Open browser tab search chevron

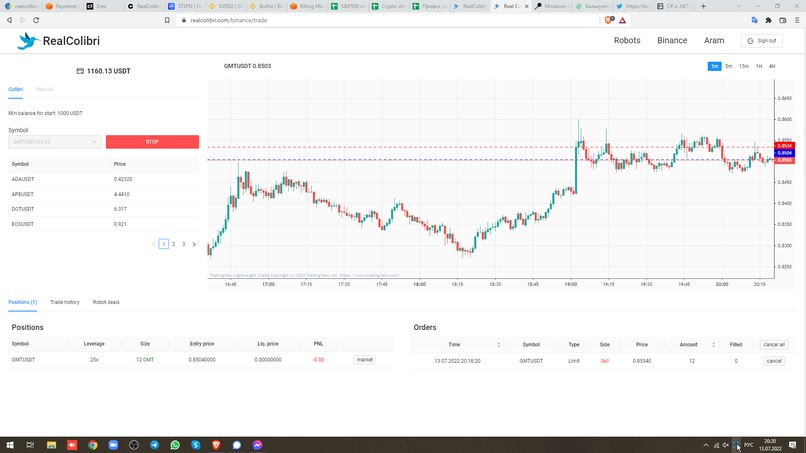click(x=739, y=6)
